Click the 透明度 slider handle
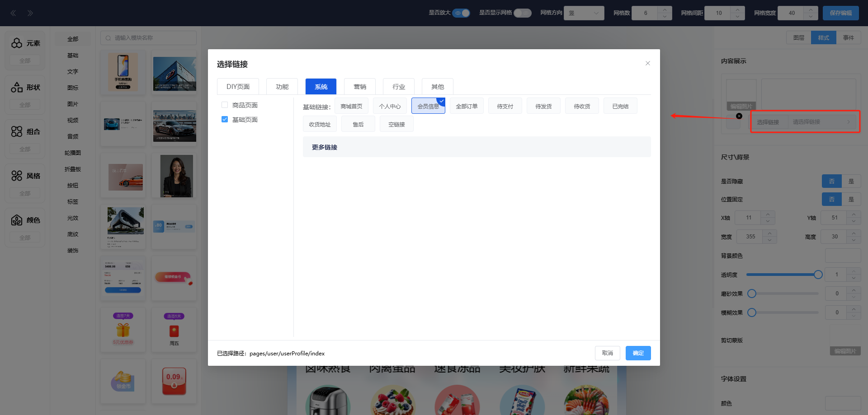Viewport: 868px width, 415px height. point(818,275)
